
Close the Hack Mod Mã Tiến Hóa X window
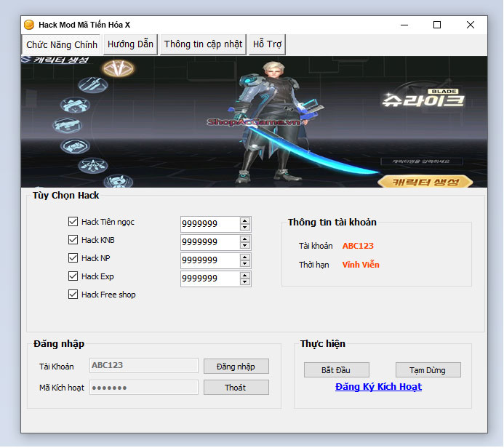click(471, 25)
